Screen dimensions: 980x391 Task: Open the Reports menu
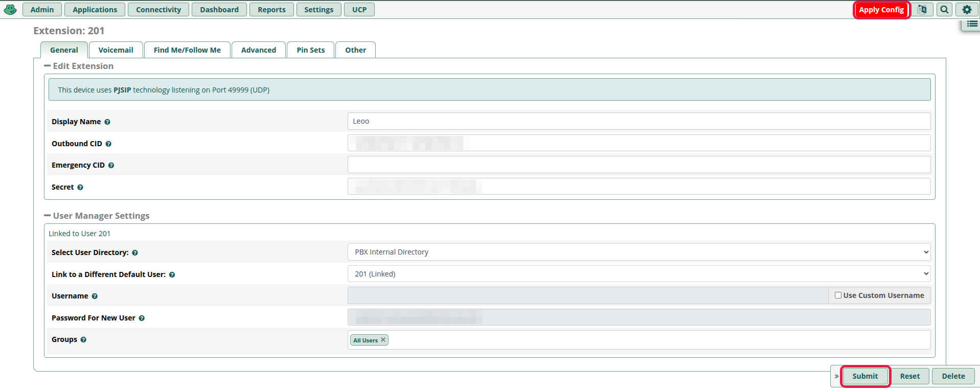271,10
